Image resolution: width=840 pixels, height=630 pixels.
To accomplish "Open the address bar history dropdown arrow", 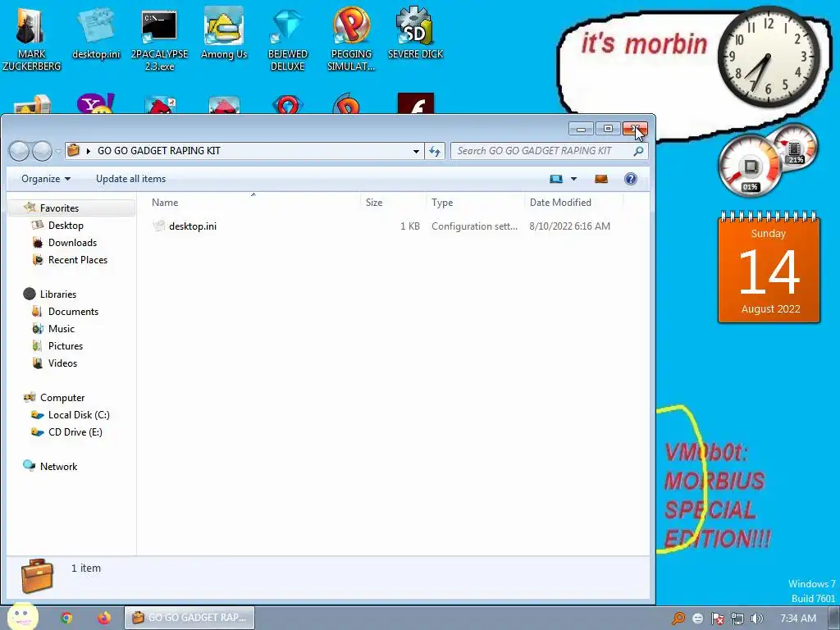I will point(416,151).
